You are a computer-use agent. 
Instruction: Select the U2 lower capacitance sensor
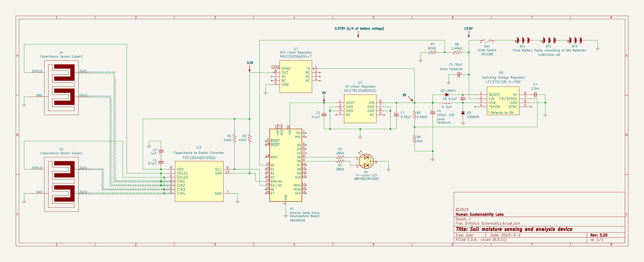point(61,184)
